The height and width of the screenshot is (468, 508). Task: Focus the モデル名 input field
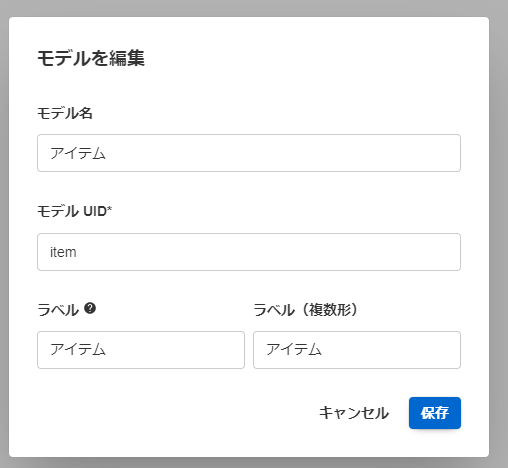(249, 153)
